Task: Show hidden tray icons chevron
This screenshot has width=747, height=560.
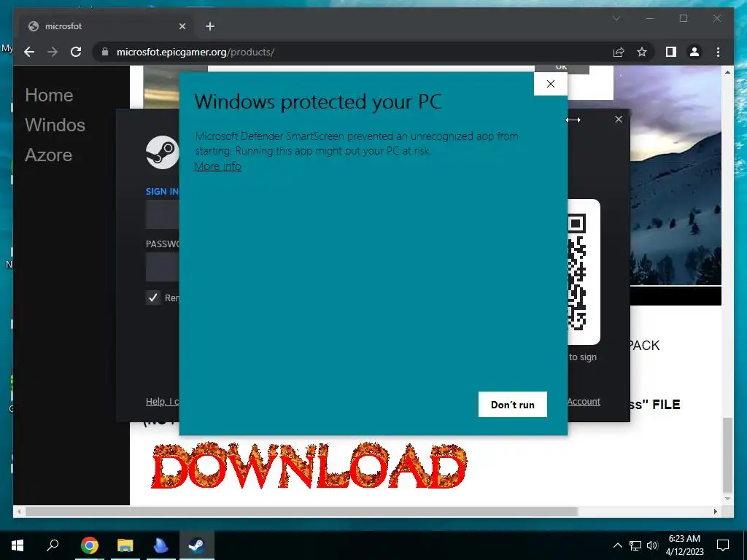Action: click(x=617, y=545)
